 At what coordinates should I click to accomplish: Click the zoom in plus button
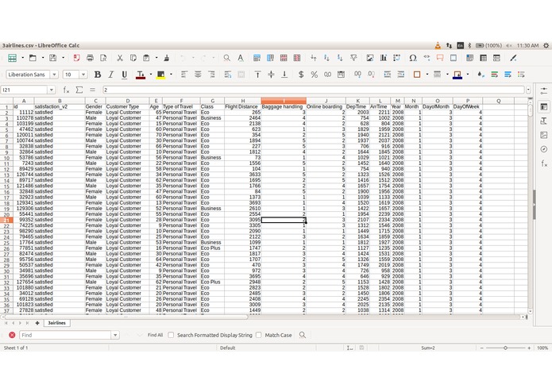(529, 348)
